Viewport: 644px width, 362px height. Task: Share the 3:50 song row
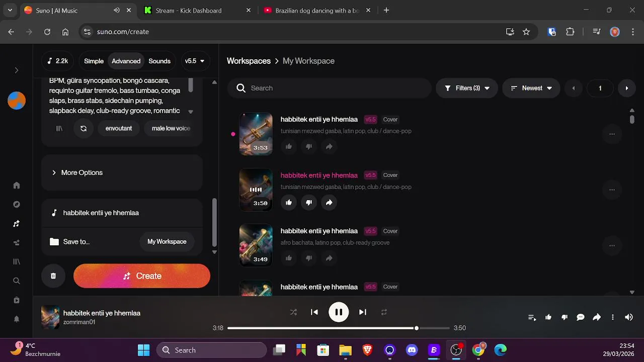tap(329, 202)
